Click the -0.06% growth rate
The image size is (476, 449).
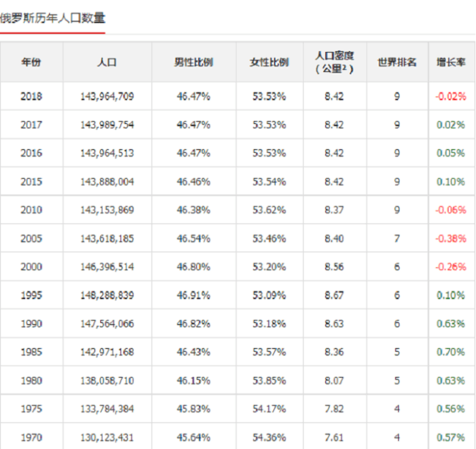[x=451, y=210]
